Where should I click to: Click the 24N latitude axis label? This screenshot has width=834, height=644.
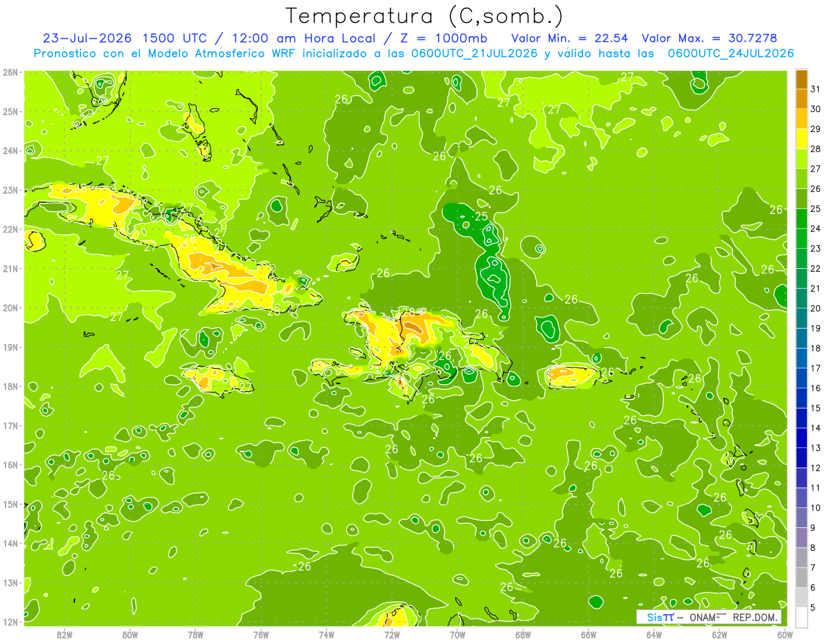[x=10, y=150]
